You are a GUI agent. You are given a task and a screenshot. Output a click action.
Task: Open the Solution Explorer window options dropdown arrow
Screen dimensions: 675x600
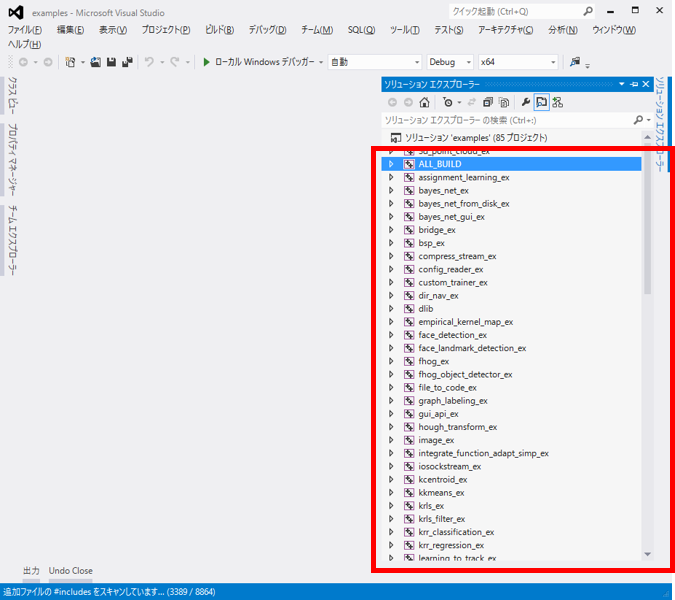622,84
